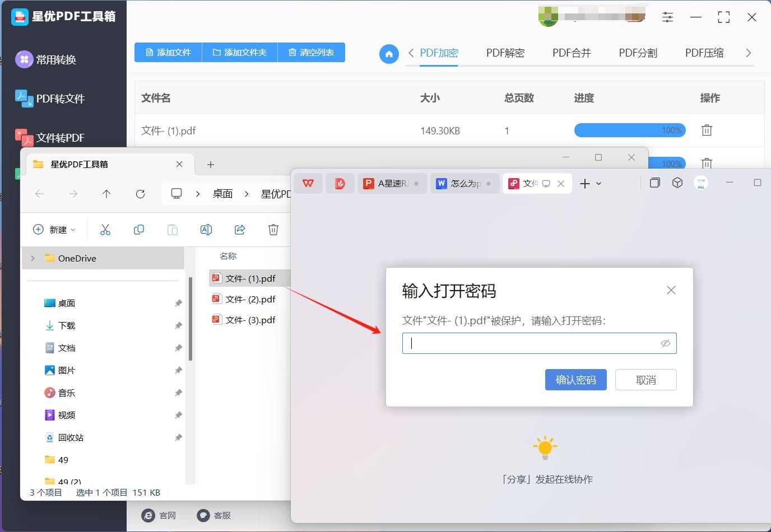The width and height of the screenshot is (771, 532).
Task: Delete 文件- (1).pdf using its trash icon
Action: (x=706, y=130)
